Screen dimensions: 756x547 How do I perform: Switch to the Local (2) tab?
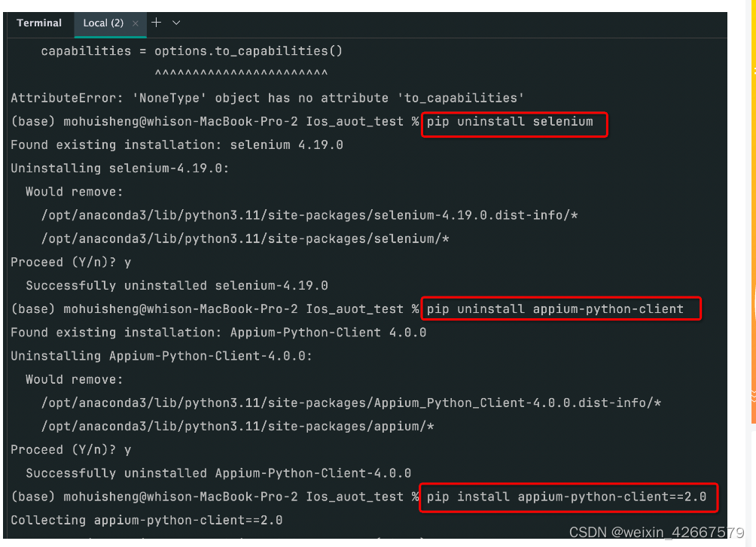pos(102,23)
